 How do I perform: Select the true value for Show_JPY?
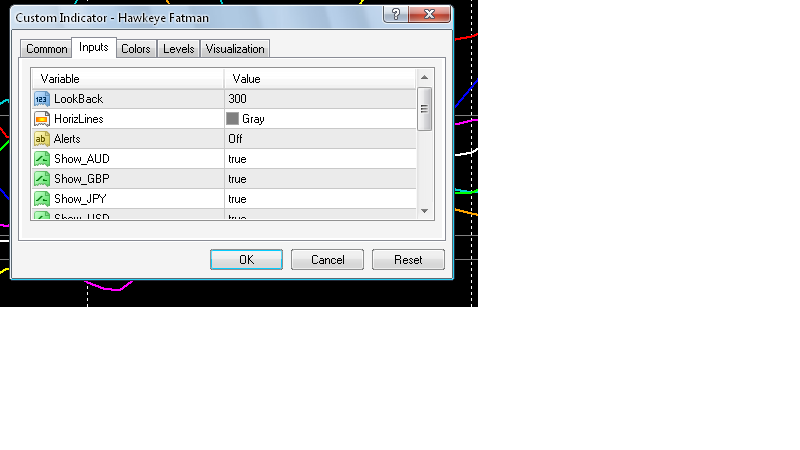(x=237, y=199)
